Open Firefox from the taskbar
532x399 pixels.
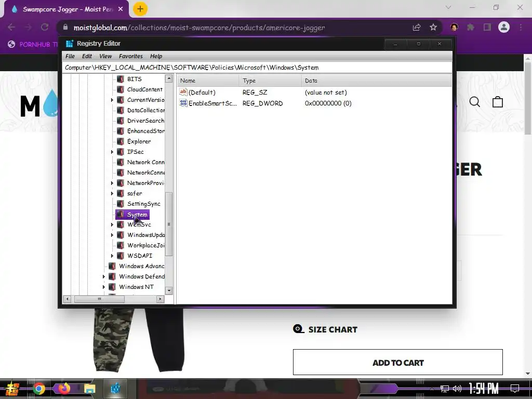(64, 388)
